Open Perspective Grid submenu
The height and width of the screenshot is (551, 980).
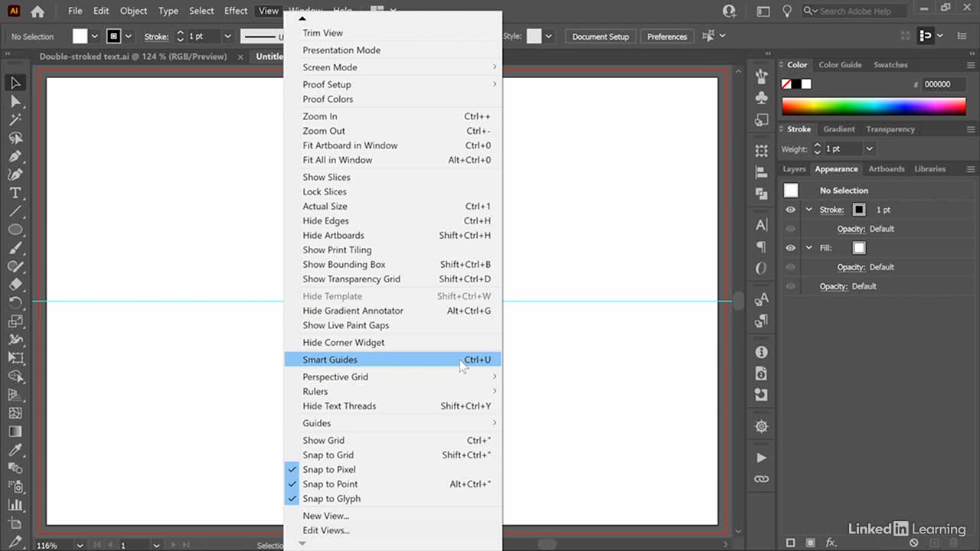tap(393, 377)
